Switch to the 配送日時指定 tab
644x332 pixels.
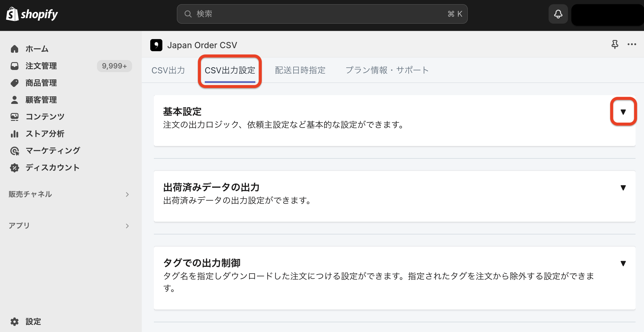(x=300, y=70)
